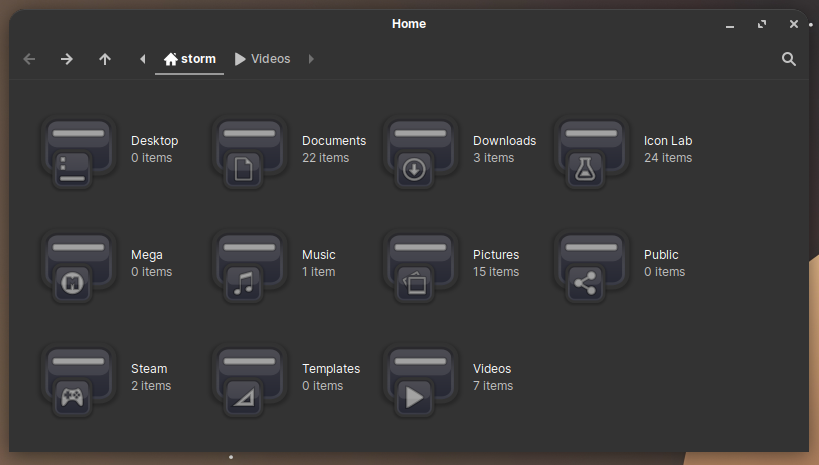Open search with the magnifier icon

[x=789, y=59]
